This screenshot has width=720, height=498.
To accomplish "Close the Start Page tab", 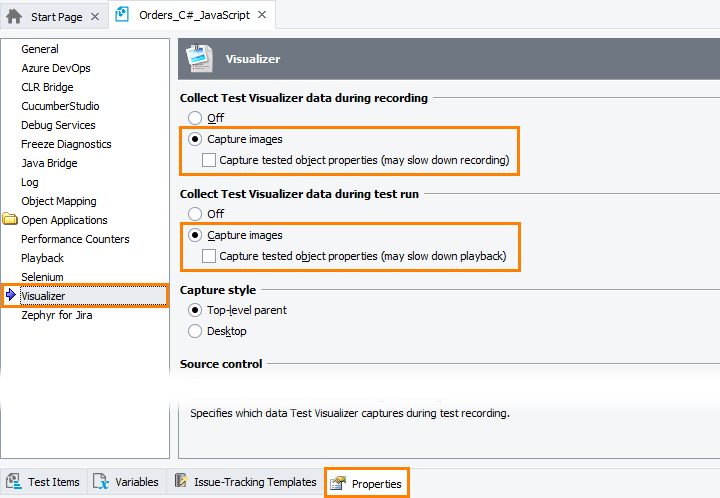I will point(95,17).
